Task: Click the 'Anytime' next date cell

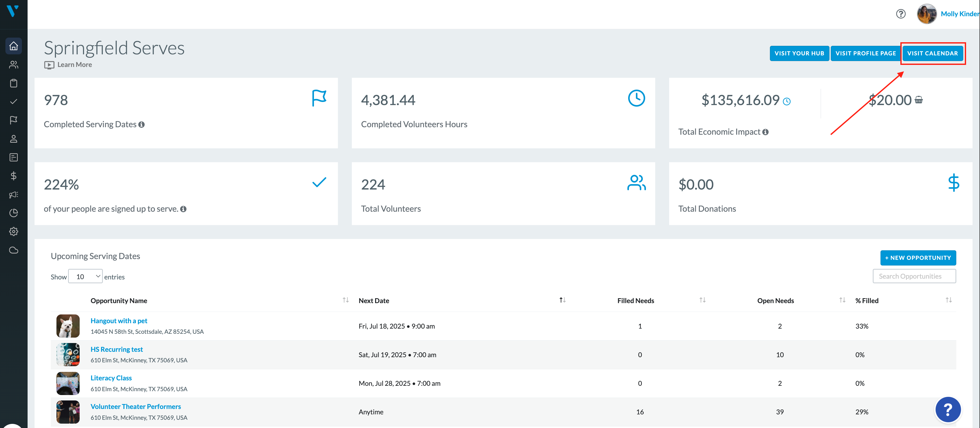Action: 371,412
